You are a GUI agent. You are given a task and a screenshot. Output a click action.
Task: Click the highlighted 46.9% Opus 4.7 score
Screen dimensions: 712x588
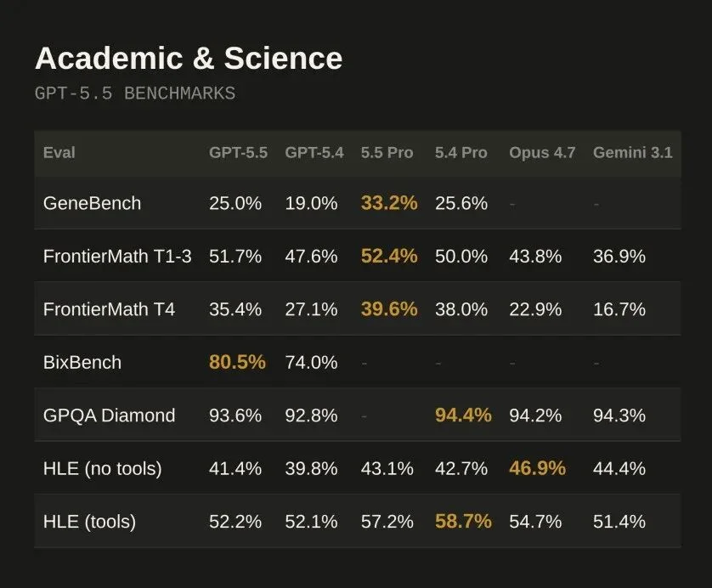point(537,468)
